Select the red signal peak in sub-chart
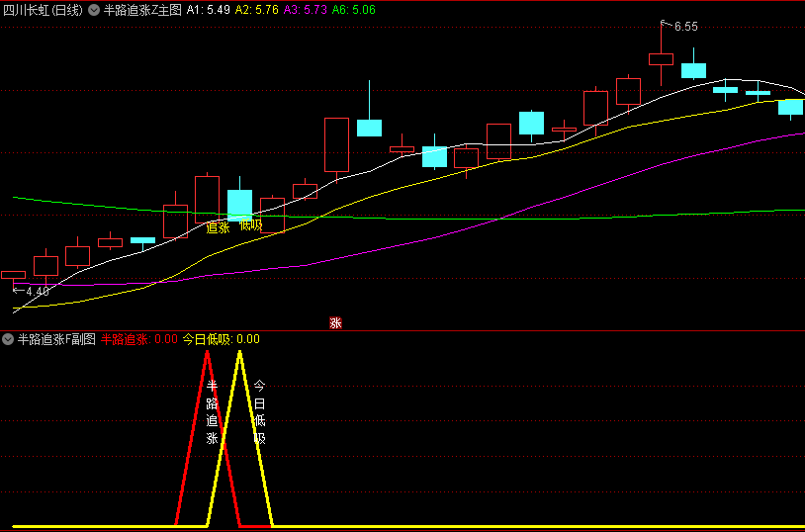Screen dimensions: 805x532 208,354
